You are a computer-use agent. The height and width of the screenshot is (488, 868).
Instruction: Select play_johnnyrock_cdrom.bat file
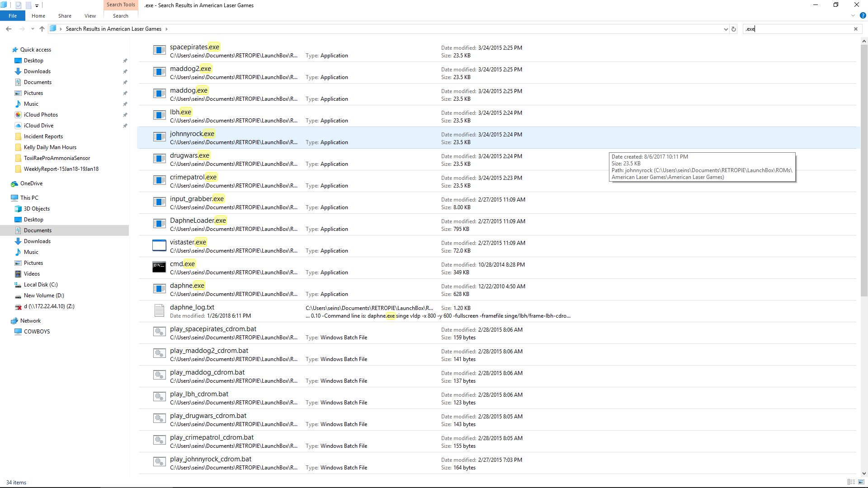(496, 463)
